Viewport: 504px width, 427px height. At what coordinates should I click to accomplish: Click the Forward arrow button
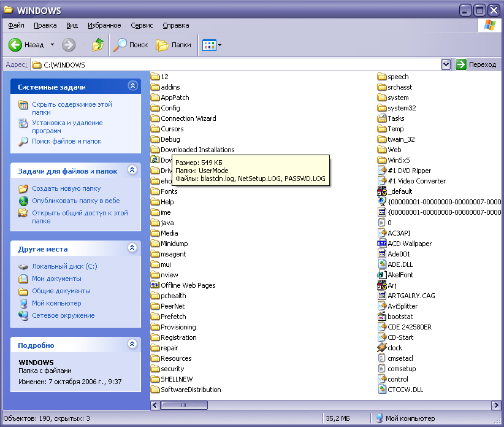[x=69, y=45]
